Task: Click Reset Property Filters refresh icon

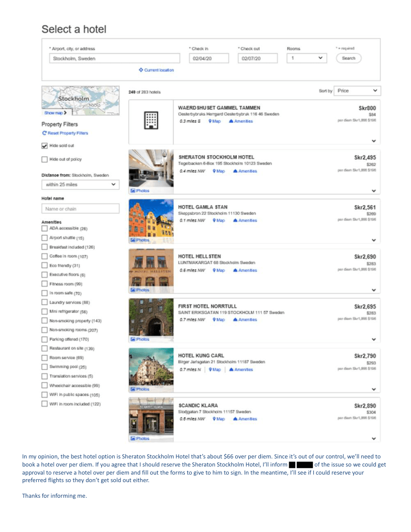Action: click(44, 133)
